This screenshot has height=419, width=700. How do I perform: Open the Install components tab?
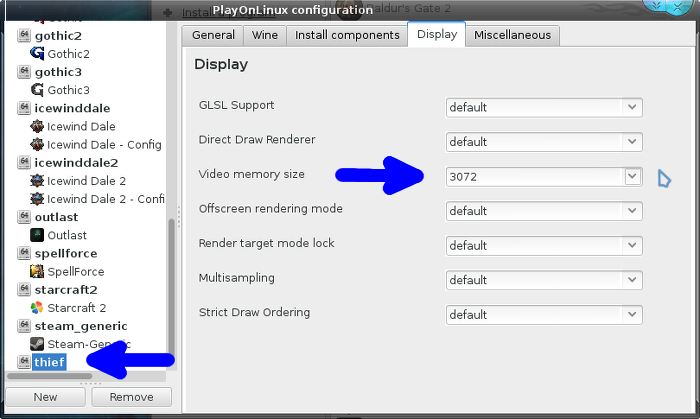click(347, 35)
